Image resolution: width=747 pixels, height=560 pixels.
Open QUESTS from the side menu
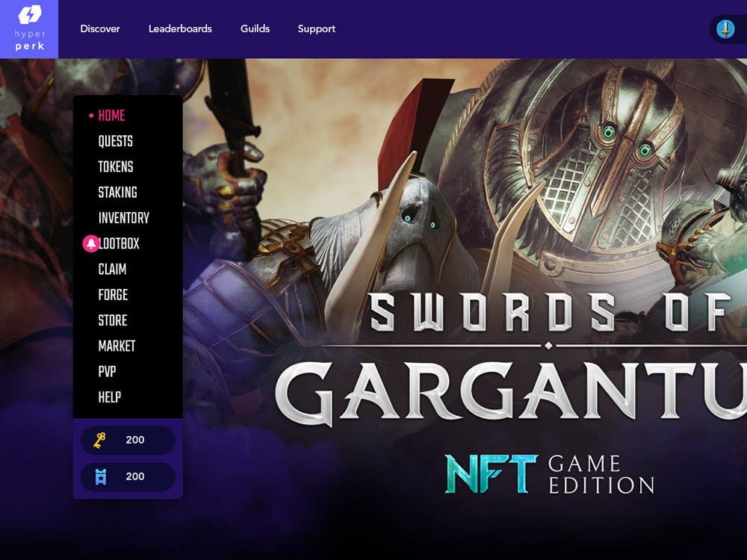point(115,141)
